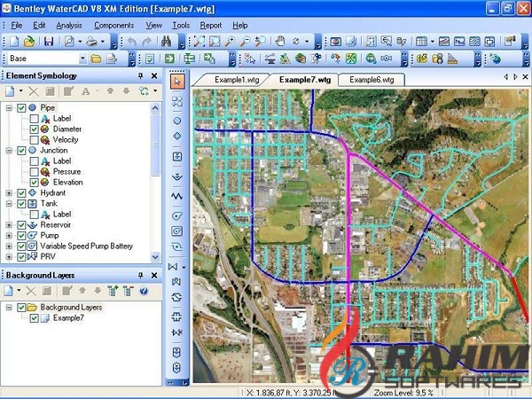
Task: Enable the Velocity checkbox
Action: (34, 140)
